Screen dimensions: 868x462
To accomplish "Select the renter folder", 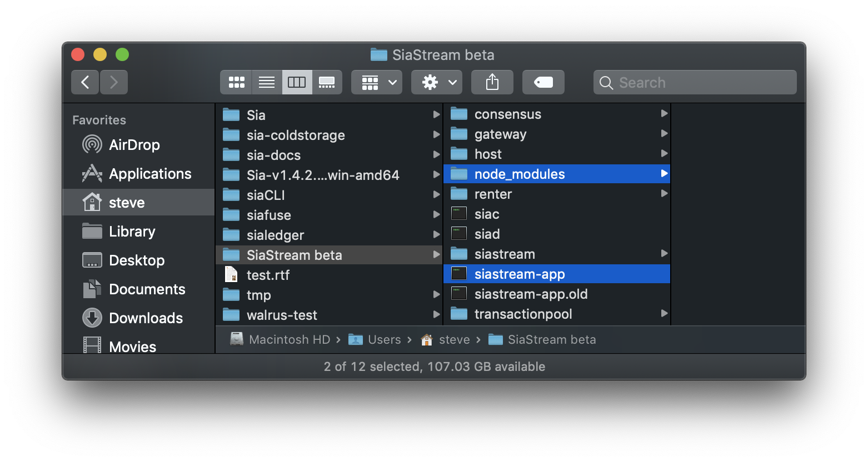I will (x=557, y=194).
